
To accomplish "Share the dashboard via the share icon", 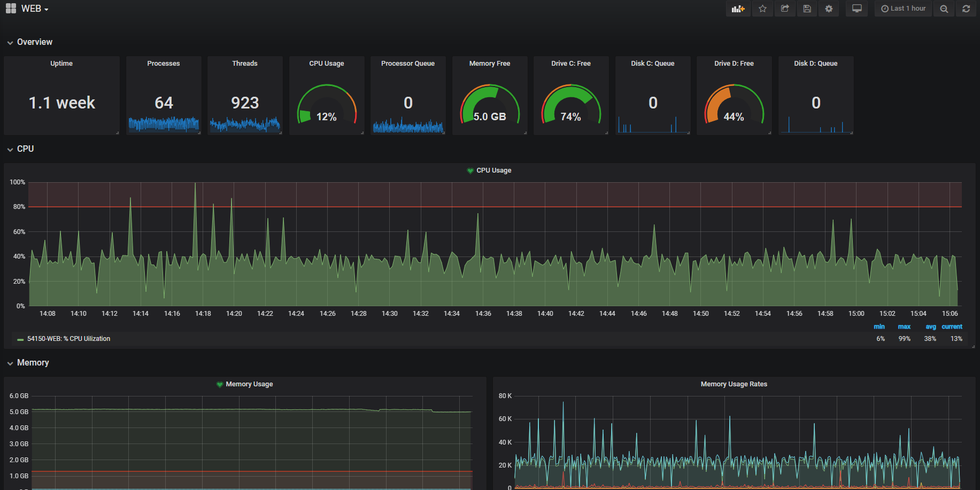I will point(785,9).
